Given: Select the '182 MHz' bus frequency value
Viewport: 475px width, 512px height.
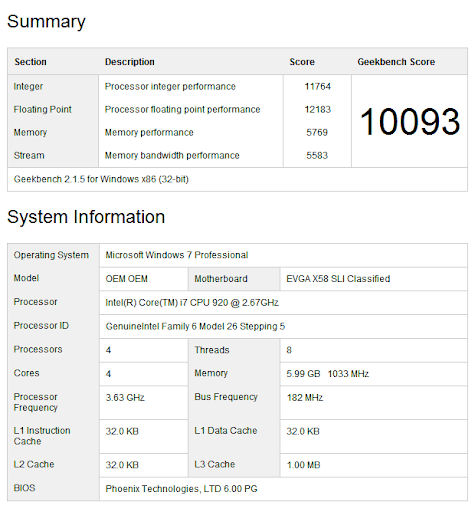Looking at the screenshot, I should (305, 398).
